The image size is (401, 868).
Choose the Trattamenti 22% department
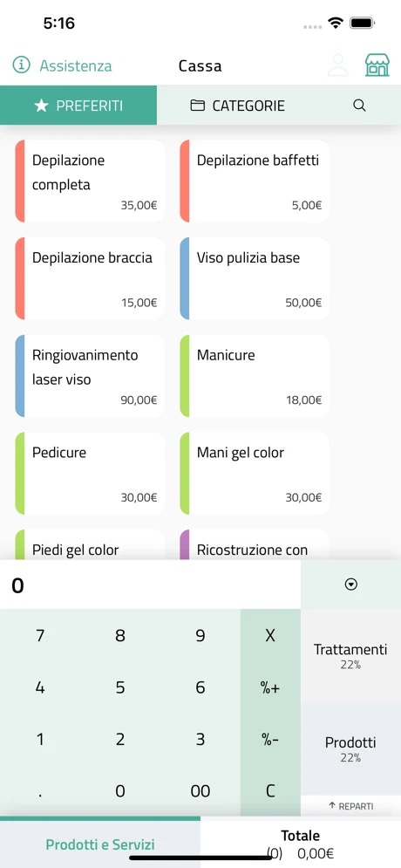(350, 655)
